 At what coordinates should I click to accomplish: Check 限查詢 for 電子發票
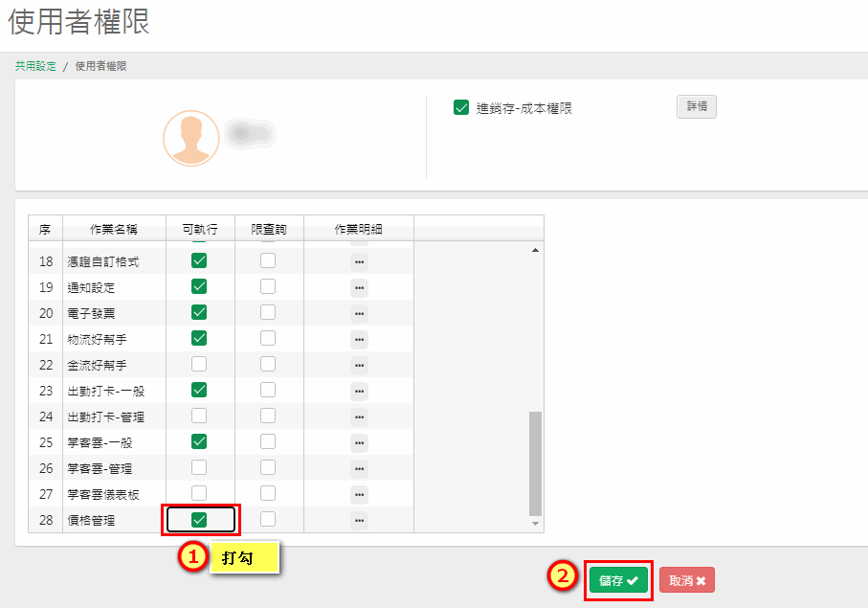point(268,312)
